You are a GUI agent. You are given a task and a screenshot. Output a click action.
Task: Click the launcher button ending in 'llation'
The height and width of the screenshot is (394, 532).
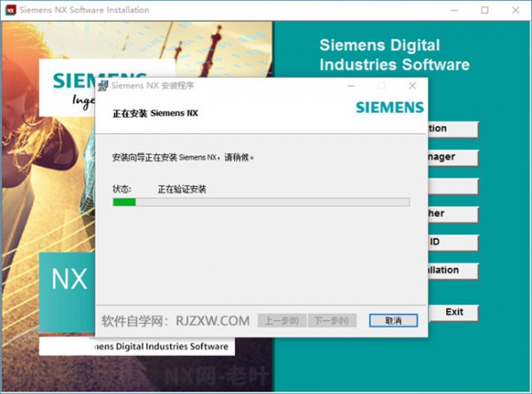[x=454, y=271]
